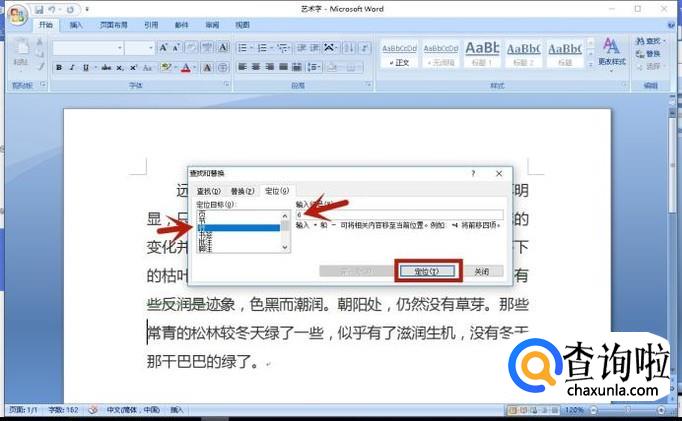The width and height of the screenshot is (682, 421).
Task: Center the paragraph text
Action: click(256, 67)
